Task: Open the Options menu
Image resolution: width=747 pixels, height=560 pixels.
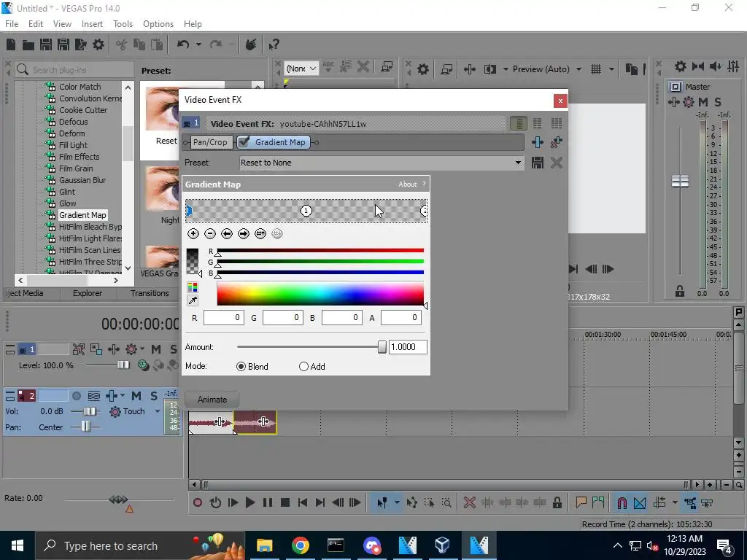Action: 158,24
